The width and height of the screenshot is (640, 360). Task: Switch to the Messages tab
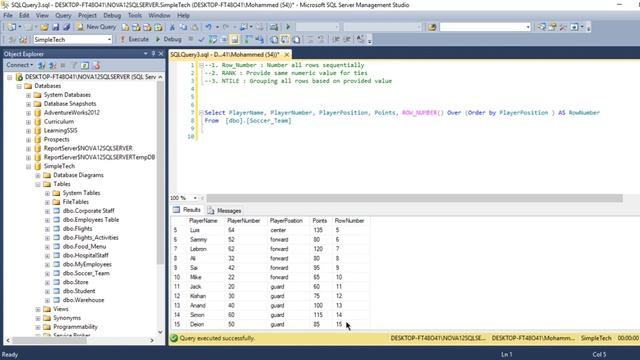pos(224,211)
